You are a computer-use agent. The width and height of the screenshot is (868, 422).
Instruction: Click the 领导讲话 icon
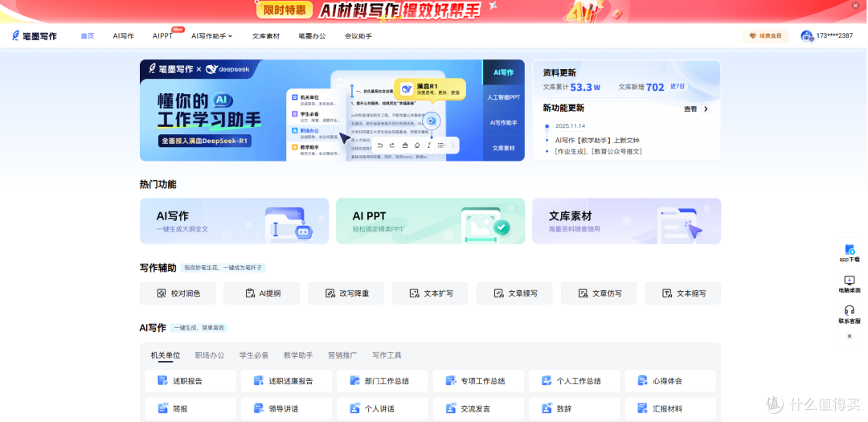pos(259,408)
